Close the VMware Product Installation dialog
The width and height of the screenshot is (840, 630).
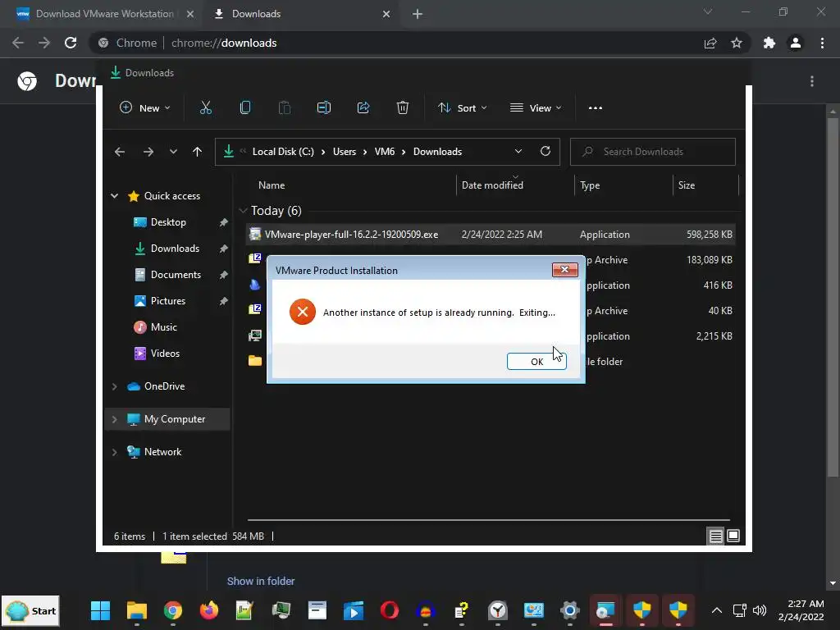564,269
